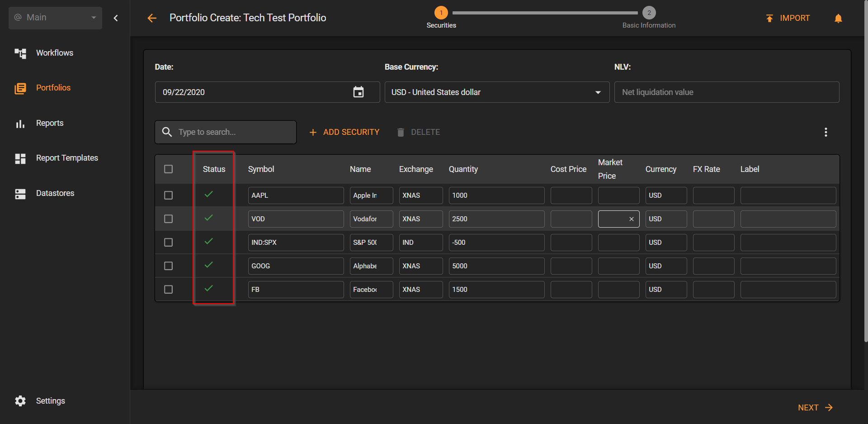
Task: Click NEXT to continue
Action: 816,408
